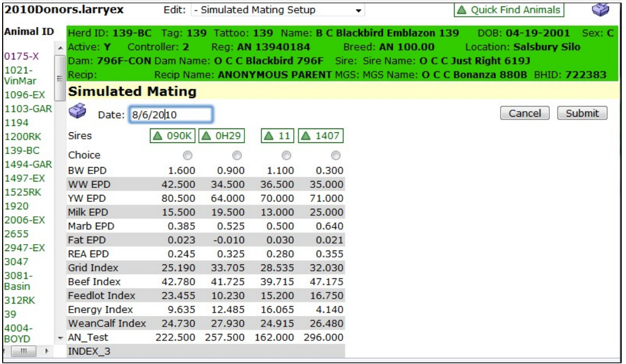Select animal 2655 in the list
Screen dimensions: 626x364
(x=17, y=234)
